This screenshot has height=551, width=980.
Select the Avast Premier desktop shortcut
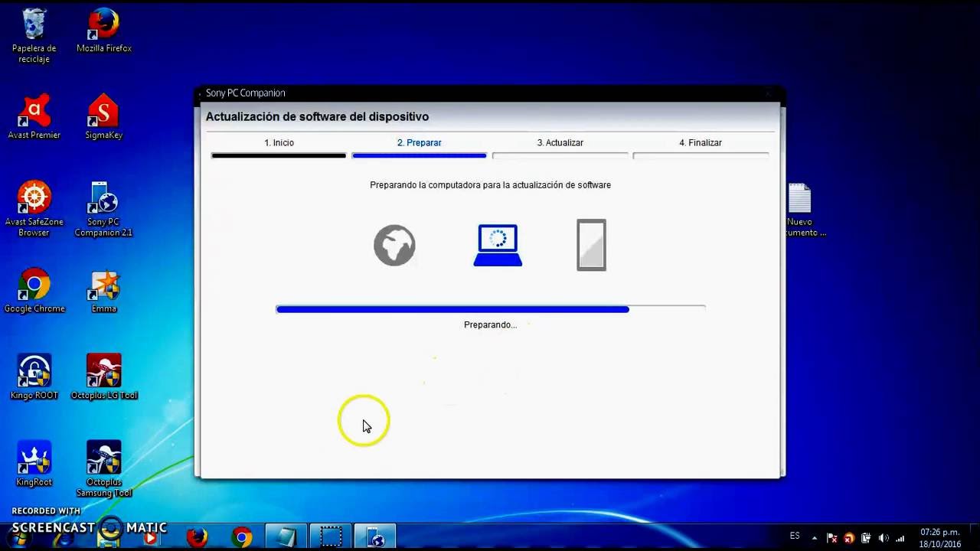pyautogui.click(x=34, y=117)
